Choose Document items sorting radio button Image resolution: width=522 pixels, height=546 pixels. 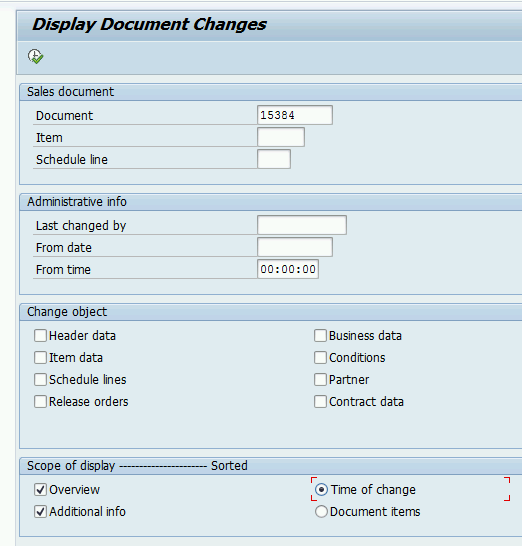coord(321,512)
